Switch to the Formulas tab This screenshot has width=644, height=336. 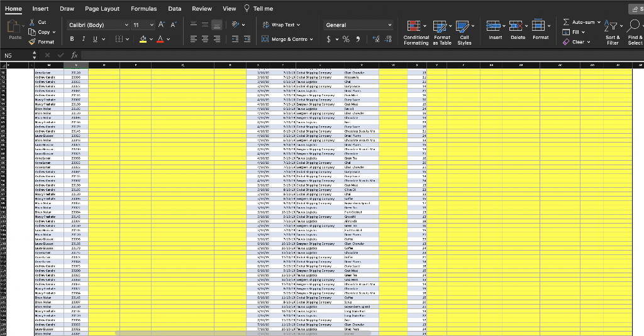pos(144,9)
